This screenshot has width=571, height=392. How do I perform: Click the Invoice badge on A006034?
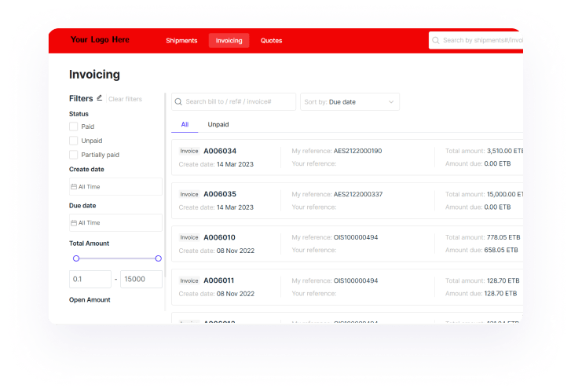coord(189,151)
